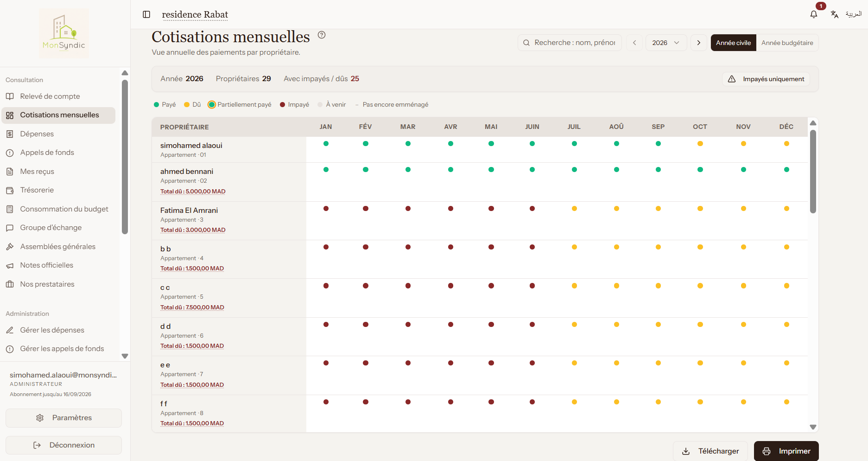Open the residence Rabat selector
This screenshot has height=461, width=868.
pyautogui.click(x=195, y=14)
